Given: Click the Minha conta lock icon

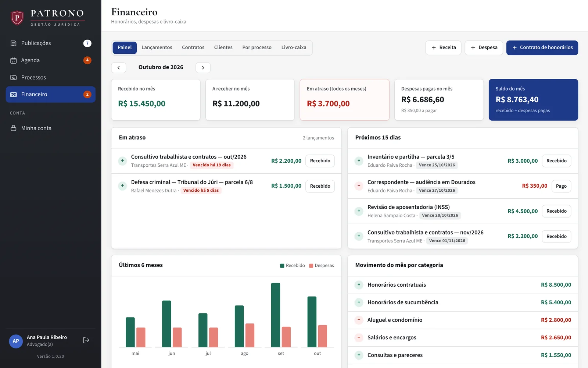Looking at the screenshot, I should (x=14, y=128).
